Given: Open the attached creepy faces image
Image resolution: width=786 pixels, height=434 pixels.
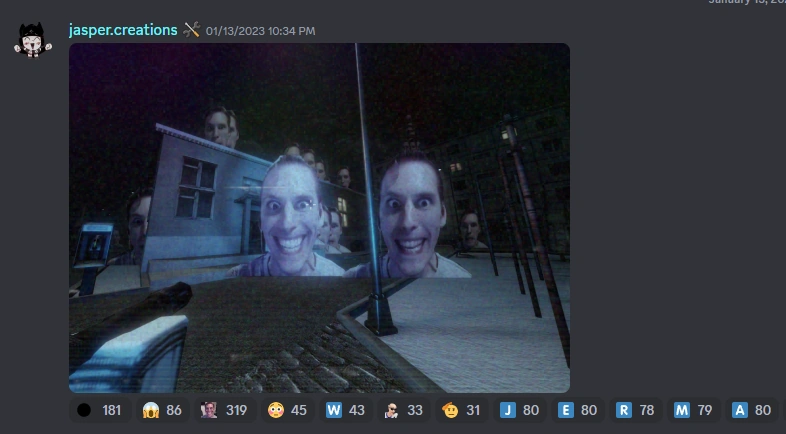Looking at the screenshot, I should [x=319, y=218].
